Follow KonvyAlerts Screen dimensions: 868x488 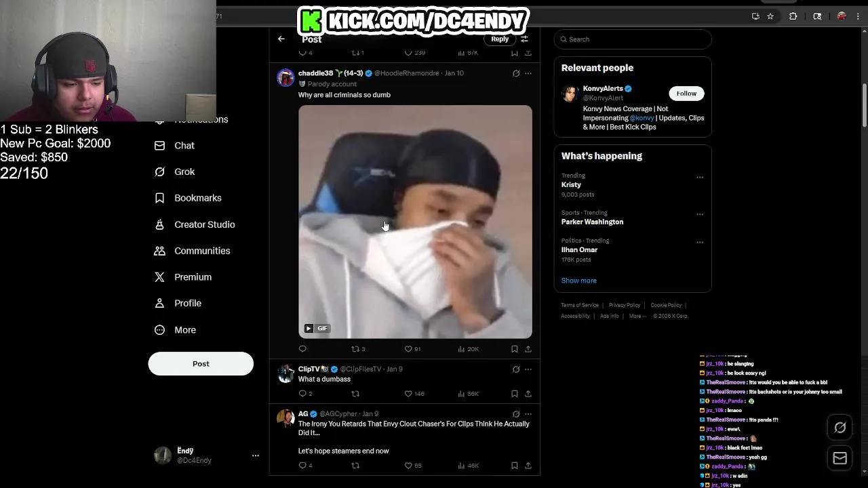click(x=686, y=94)
